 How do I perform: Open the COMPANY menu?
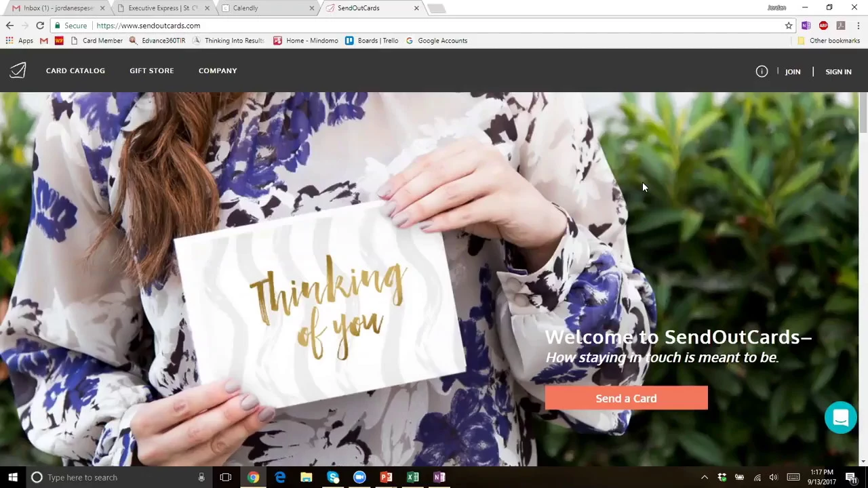click(218, 70)
